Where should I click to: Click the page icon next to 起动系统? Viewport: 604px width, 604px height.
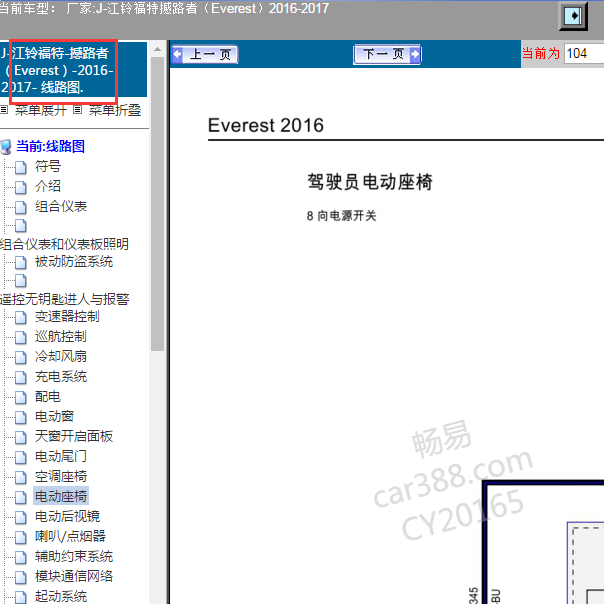coord(21,597)
